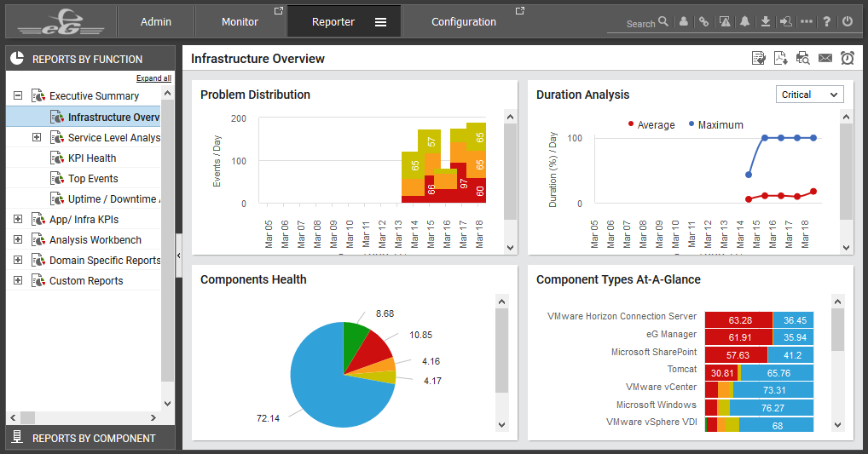This screenshot has height=454, width=868.
Task: Click tree vertical scrollbar down arrow
Action: point(168,404)
